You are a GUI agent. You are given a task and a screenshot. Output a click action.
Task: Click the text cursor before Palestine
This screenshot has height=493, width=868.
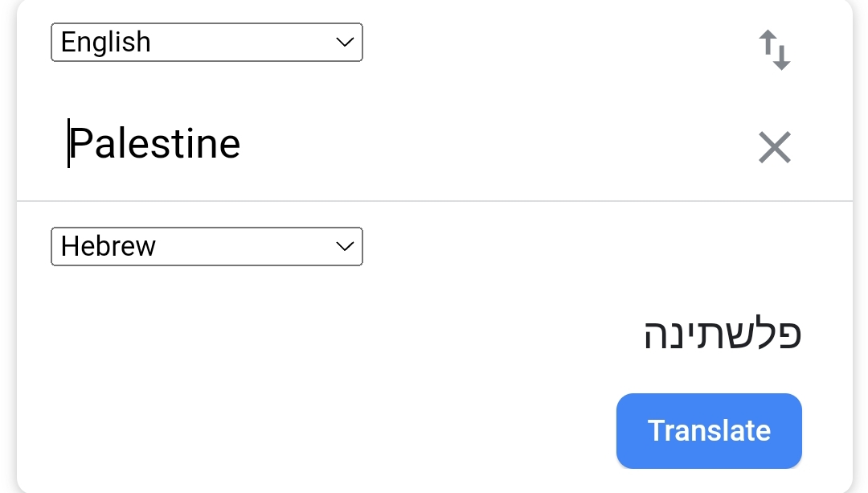pyautogui.click(x=69, y=144)
